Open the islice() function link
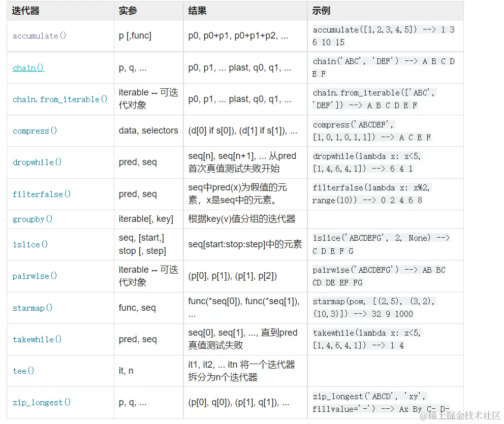 pyautogui.click(x=29, y=244)
